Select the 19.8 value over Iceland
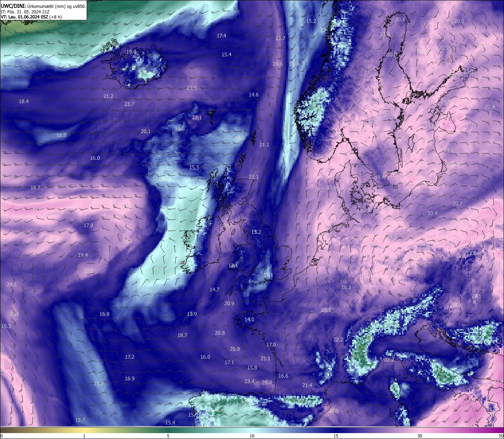 click(x=131, y=52)
